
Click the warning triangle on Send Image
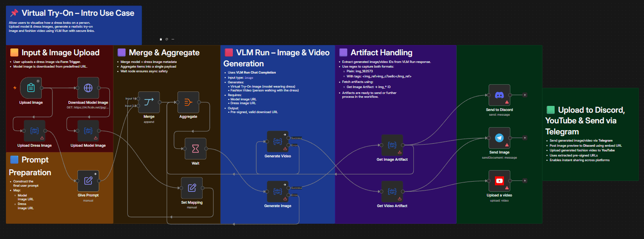pos(507,145)
